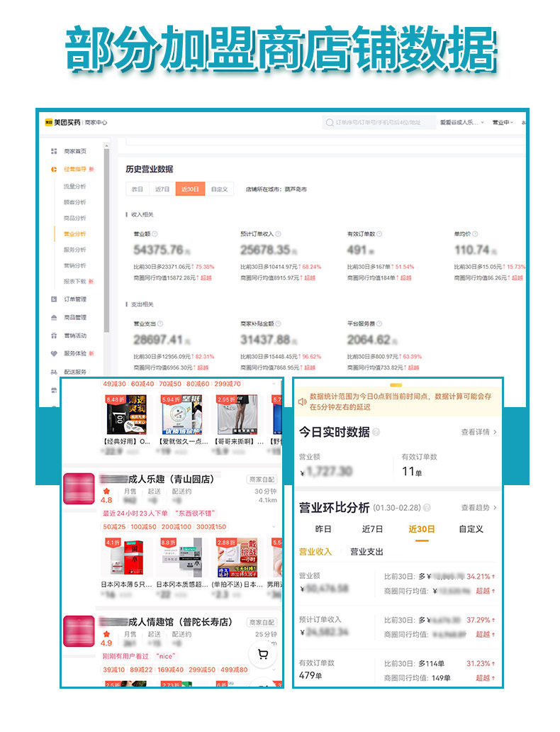Tap the speaker notice icon in yellow banner

303,401
